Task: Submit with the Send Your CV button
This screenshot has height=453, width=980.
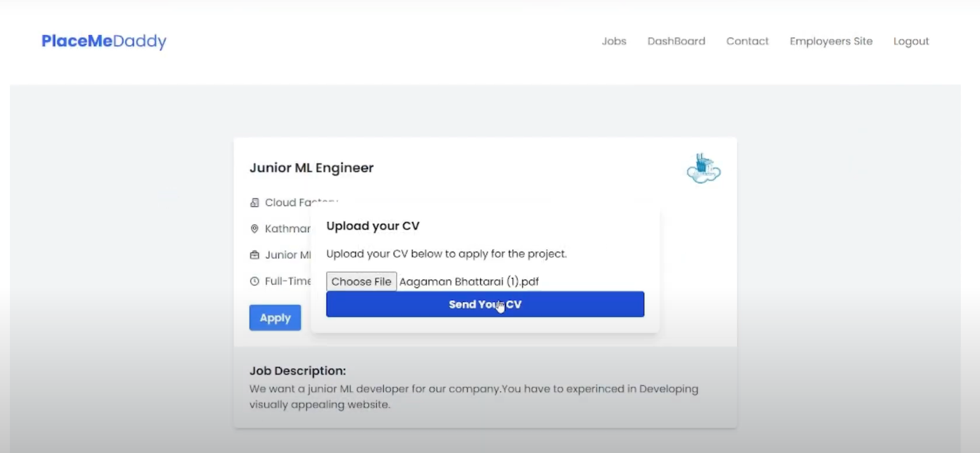Action: 485,304
